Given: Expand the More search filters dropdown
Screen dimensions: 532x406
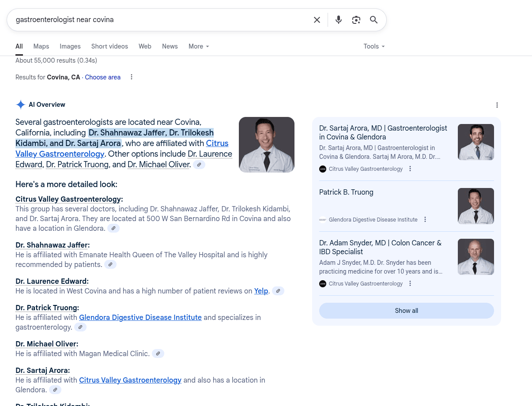Looking at the screenshot, I should tap(199, 46).
